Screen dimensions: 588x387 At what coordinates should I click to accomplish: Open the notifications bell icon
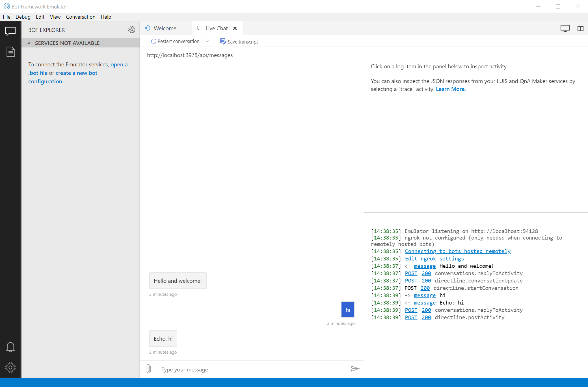(10, 347)
